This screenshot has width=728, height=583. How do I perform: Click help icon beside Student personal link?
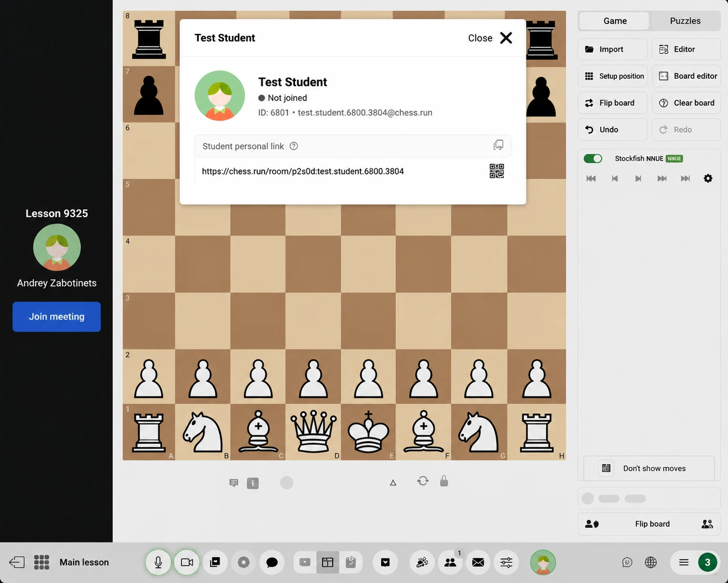pos(294,146)
